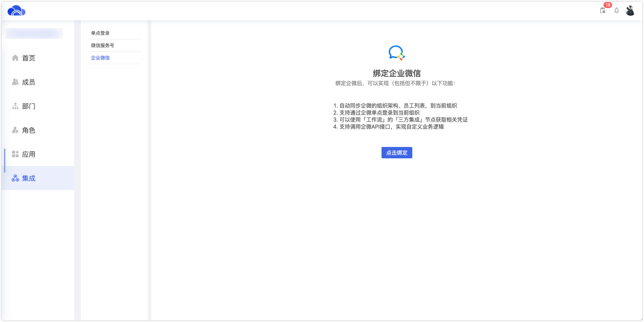Open the notification bell
The height and width of the screenshot is (322, 644).
point(617,10)
